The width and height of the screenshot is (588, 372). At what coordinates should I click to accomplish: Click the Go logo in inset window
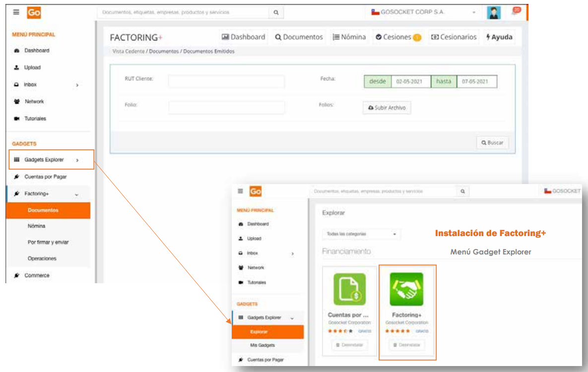click(256, 191)
